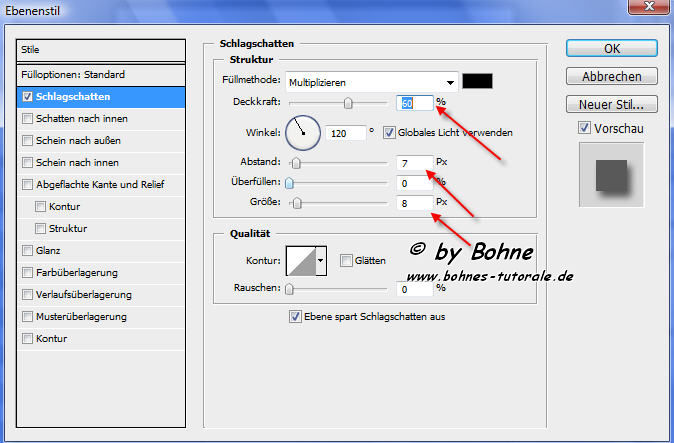Viewport: 674px width, 443px height.
Task: Confirm with the OK button
Action: coord(612,48)
